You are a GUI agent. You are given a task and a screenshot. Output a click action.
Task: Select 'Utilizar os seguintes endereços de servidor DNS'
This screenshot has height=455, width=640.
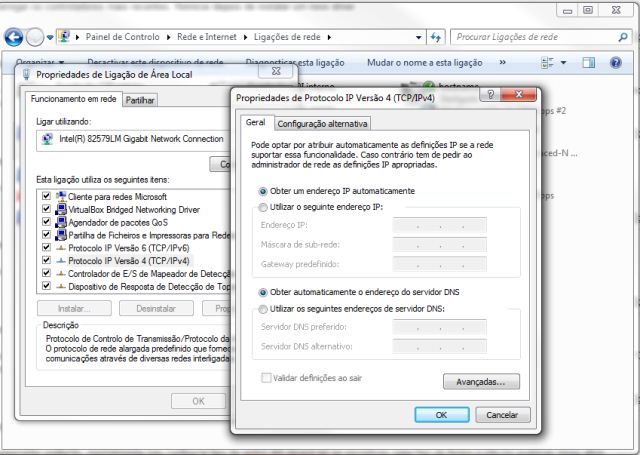tap(263, 310)
